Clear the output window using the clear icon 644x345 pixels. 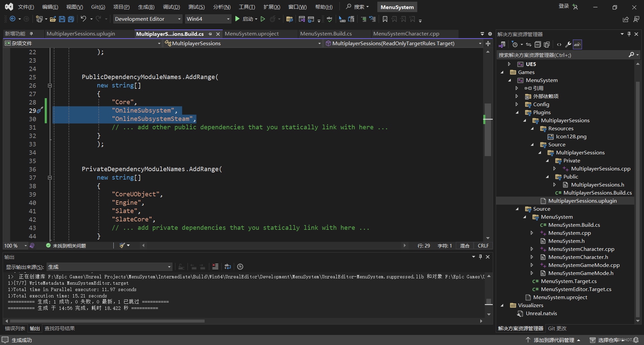pyautogui.click(x=216, y=266)
